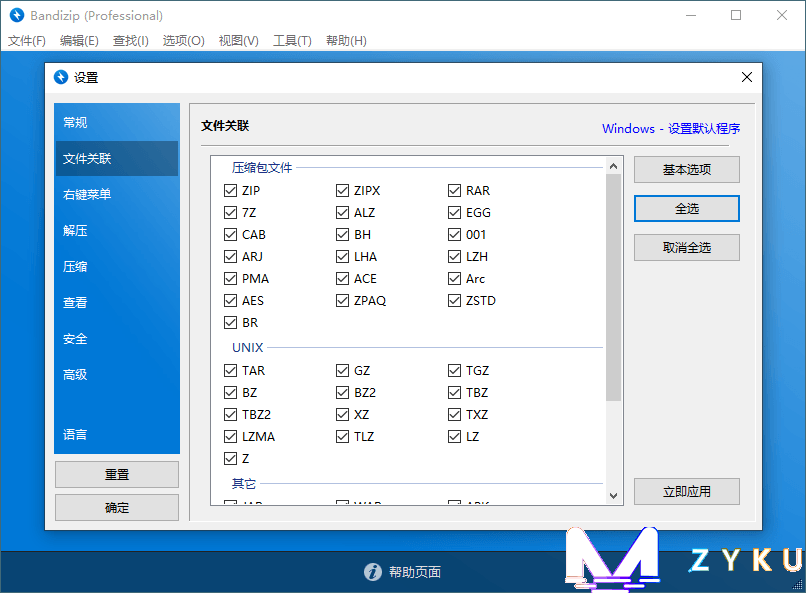Switch to the 常规 settings page
This screenshot has height=593, width=806.
tap(117, 122)
